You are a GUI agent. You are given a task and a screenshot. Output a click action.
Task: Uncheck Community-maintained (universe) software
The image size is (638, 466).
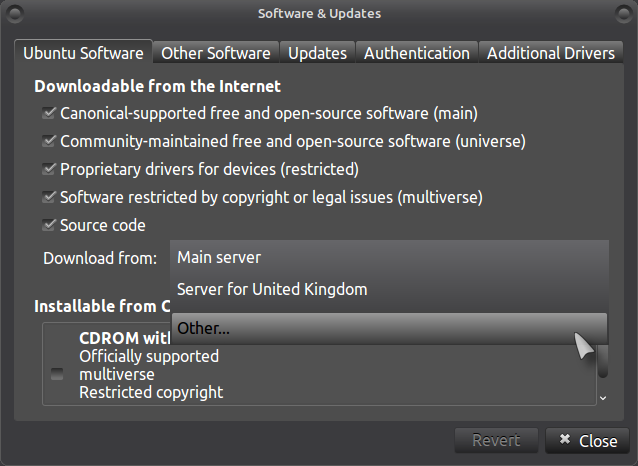[x=49, y=141]
